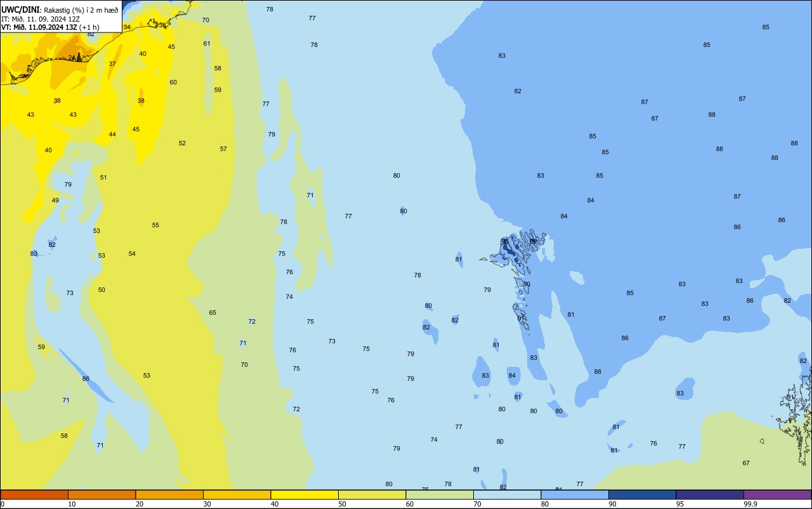Click the map humidity value '61'

point(207,44)
